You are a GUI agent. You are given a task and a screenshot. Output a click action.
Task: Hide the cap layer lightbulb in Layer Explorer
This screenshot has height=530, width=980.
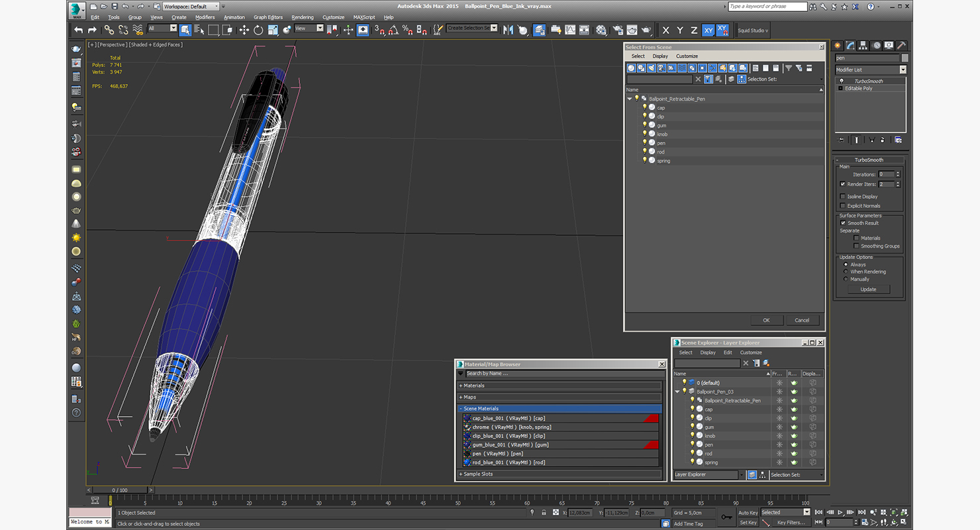tap(693, 409)
